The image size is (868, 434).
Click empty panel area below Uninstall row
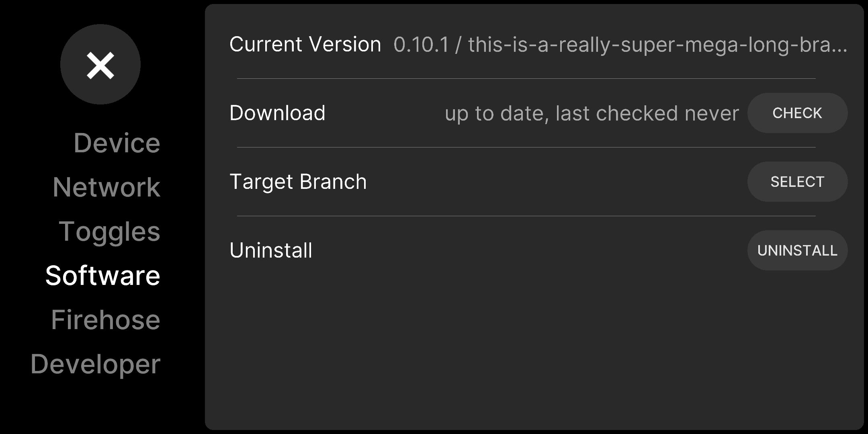tap(534, 350)
